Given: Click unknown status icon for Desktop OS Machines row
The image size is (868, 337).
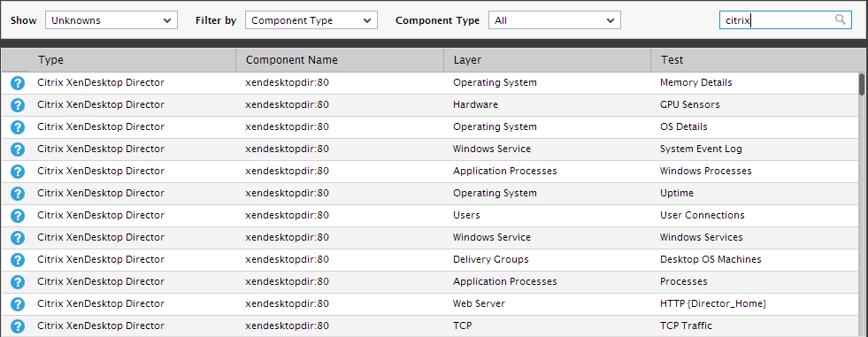Looking at the screenshot, I should 18,260.
